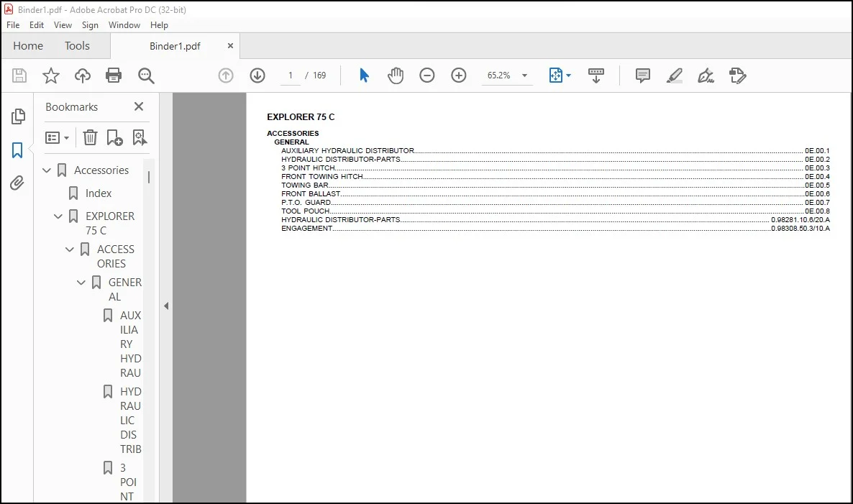The image size is (853, 504).
Task: Choose the Selection arrow tool
Action: point(364,75)
